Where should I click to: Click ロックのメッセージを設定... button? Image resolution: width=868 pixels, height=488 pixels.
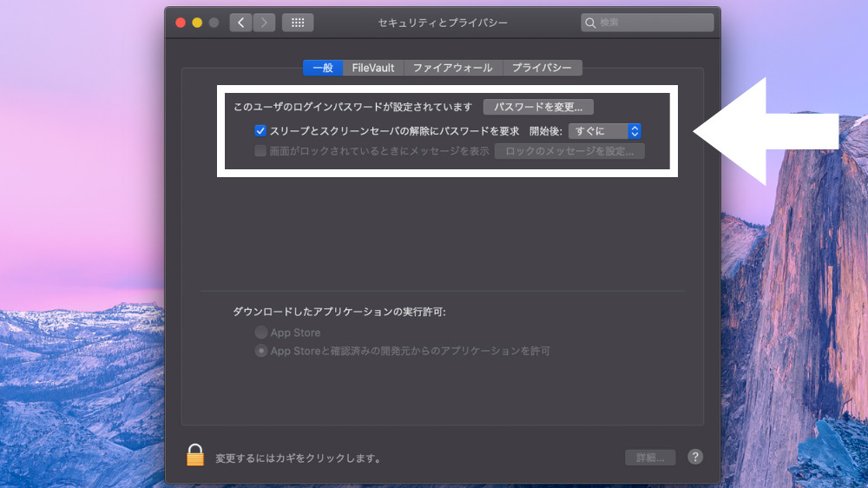[569, 151]
